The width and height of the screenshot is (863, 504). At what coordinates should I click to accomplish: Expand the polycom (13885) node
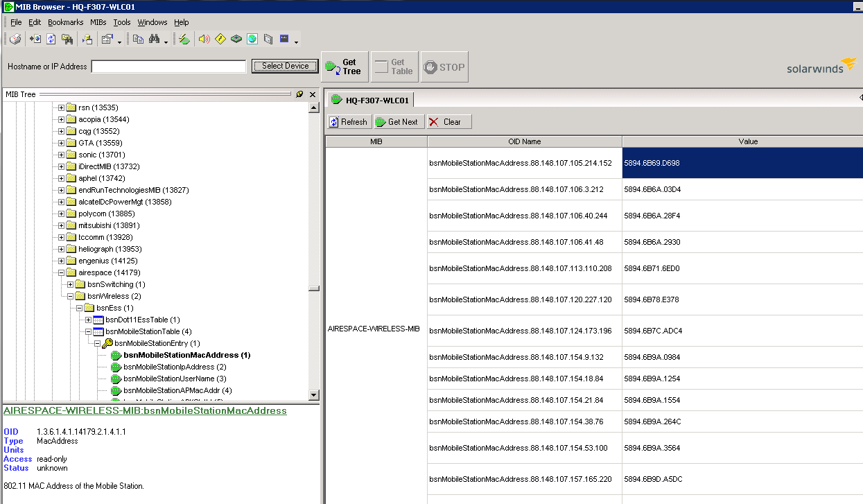(61, 214)
